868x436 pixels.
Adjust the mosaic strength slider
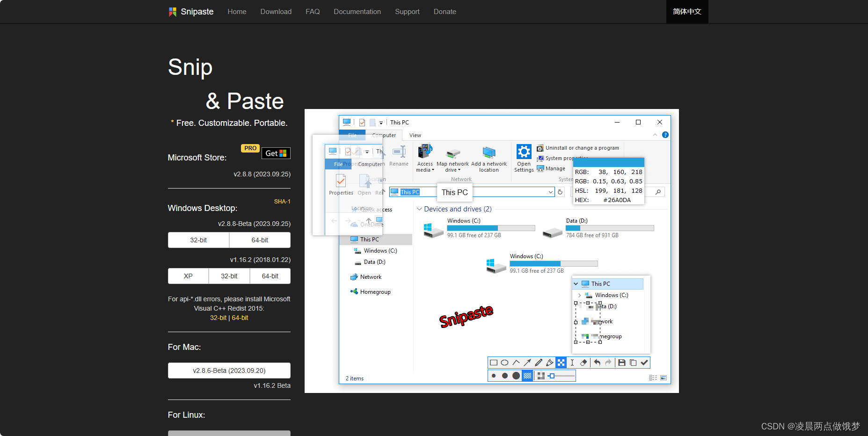tap(561, 376)
